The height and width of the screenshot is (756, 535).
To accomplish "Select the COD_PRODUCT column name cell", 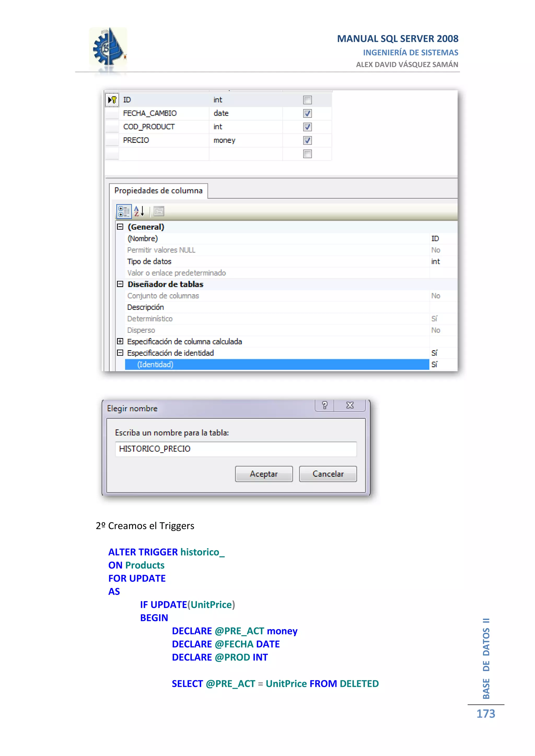I will (164, 127).
